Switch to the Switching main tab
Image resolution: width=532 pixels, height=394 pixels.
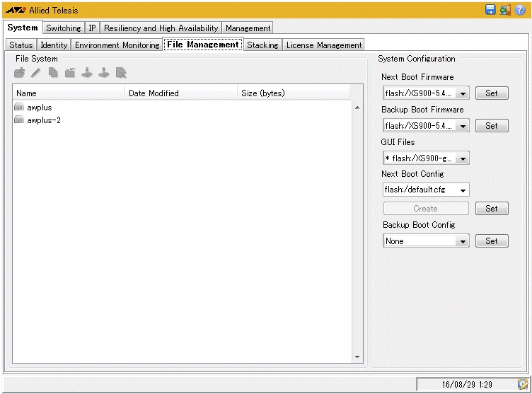coord(63,28)
